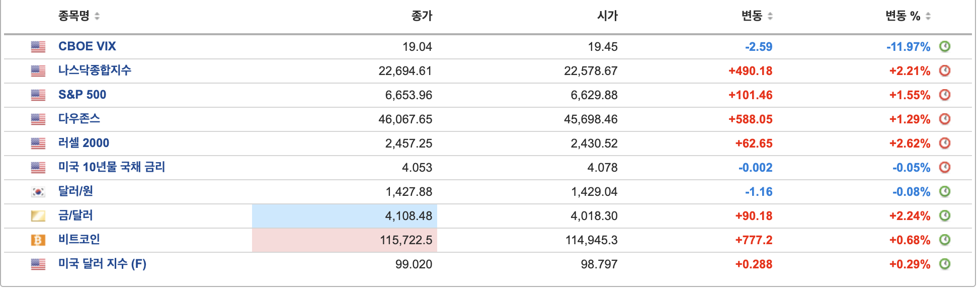Open the 나스닥종합지수 link
This screenshot has width=980, height=288.
click(95, 70)
